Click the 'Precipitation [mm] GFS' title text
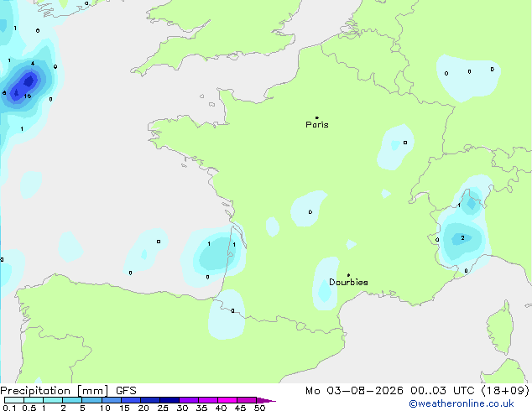This screenshot has height=411, width=532. pyautogui.click(x=68, y=391)
